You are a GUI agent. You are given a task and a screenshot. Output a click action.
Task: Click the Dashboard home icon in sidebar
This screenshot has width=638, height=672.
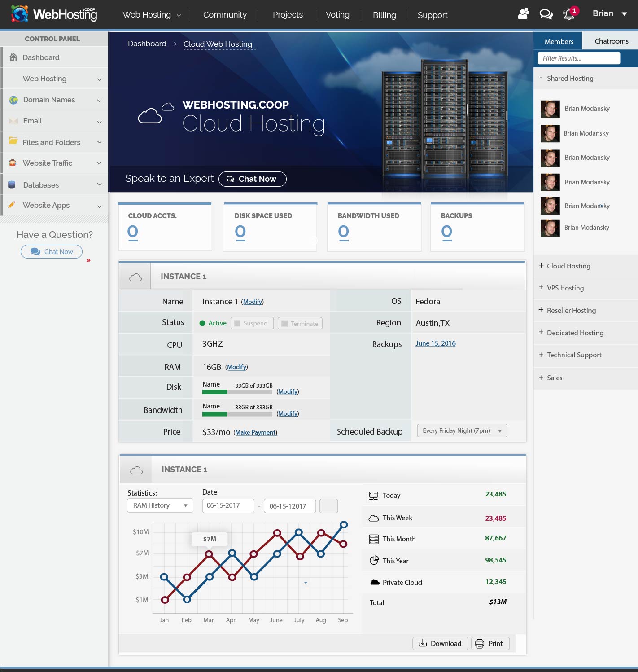pos(13,57)
